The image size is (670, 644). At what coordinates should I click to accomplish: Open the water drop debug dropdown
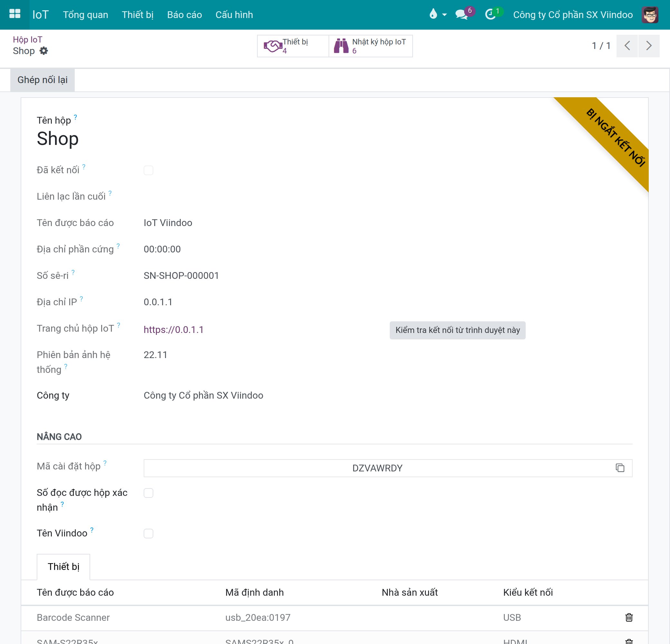[438, 14]
